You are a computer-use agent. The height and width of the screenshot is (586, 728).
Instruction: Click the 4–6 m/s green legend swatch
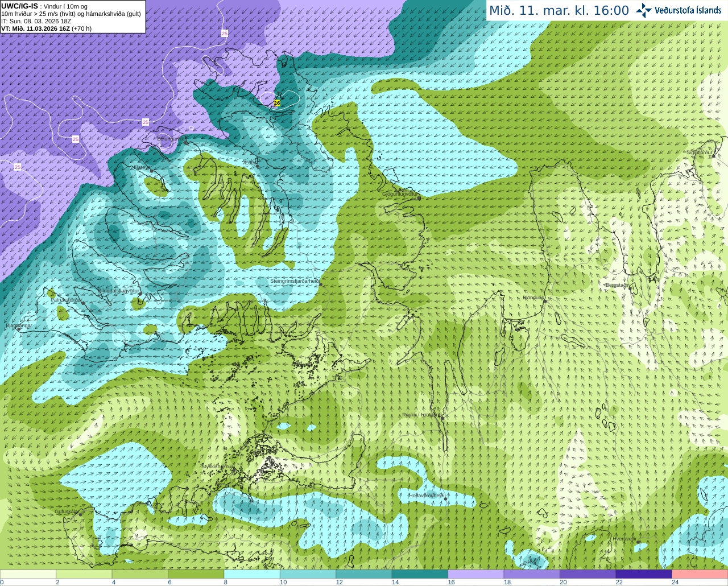pos(140,574)
